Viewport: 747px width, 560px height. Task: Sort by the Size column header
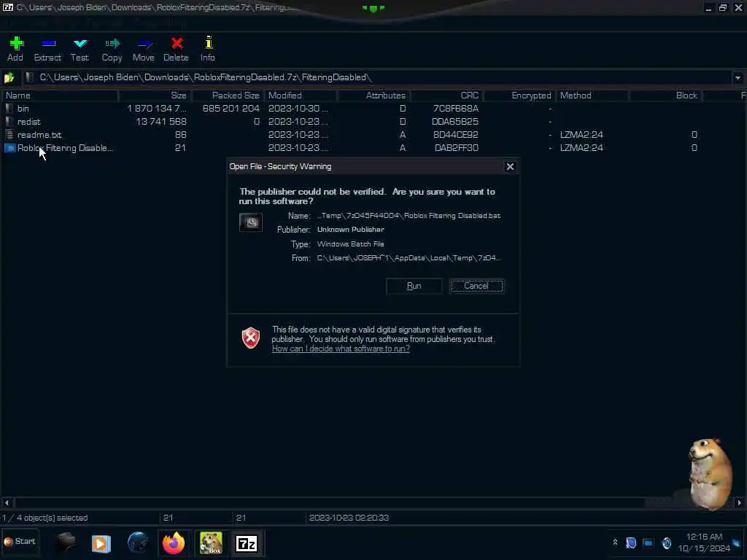(x=155, y=96)
